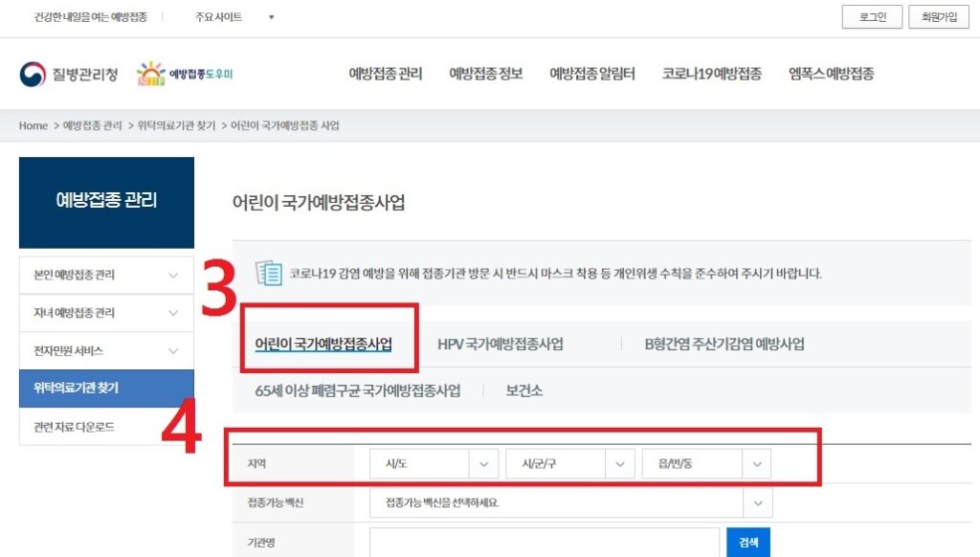
Task: Click the 회원가입 button
Action: click(x=939, y=17)
